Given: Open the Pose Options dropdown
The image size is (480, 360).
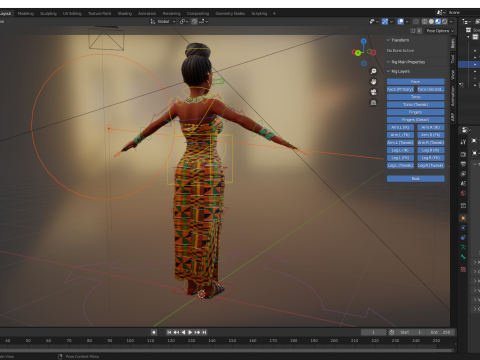Looking at the screenshot, I should 440,31.
